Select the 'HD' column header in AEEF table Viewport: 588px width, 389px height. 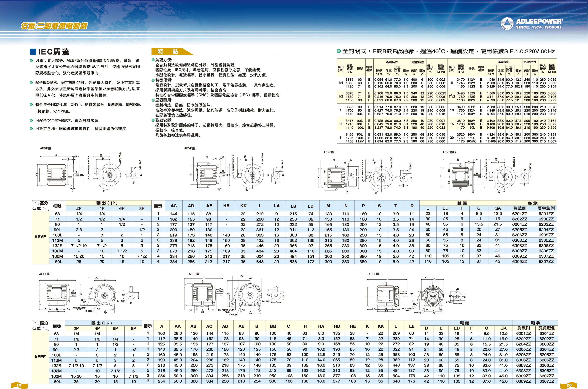click(337, 326)
